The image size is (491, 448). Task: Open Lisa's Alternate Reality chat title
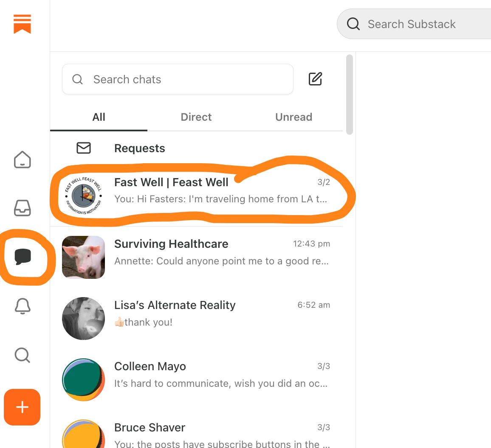[x=175, y=305]
